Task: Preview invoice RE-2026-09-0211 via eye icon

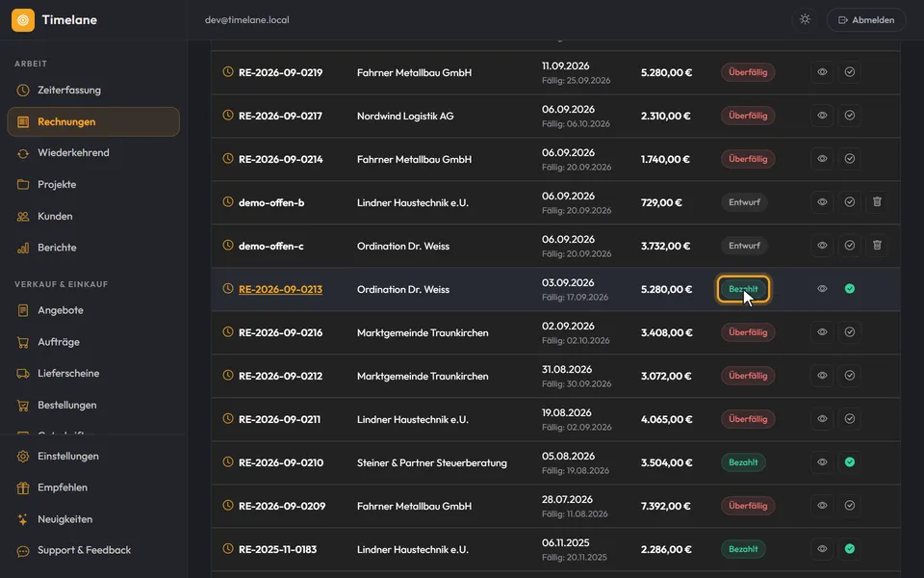Action: pyautogui.click(x=822, y=419)
